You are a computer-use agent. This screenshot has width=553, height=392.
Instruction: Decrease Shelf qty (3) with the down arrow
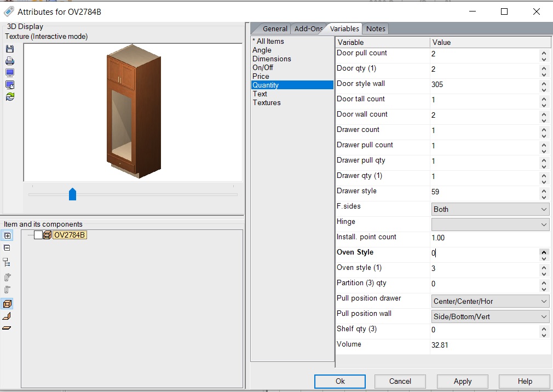544,336
